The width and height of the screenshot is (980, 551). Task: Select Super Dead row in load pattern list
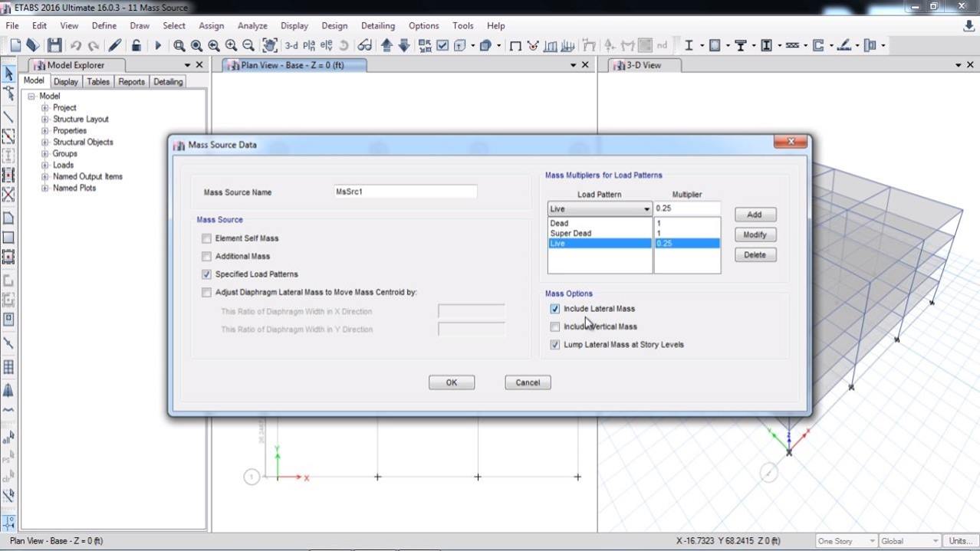click(x=600, y=233)
